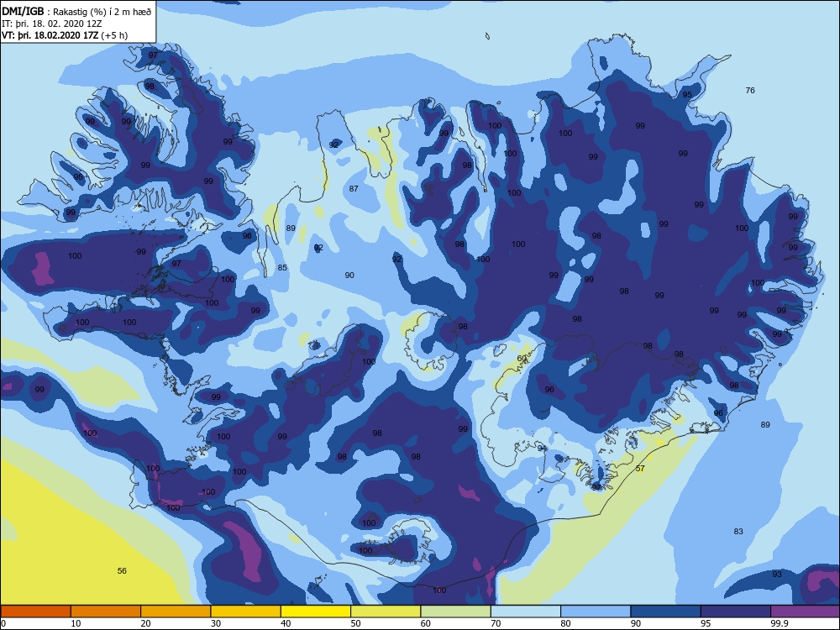This screenshot has width=840, height=630.
Task: Click the legend tick label 99.9
Action: click(779, 623)
